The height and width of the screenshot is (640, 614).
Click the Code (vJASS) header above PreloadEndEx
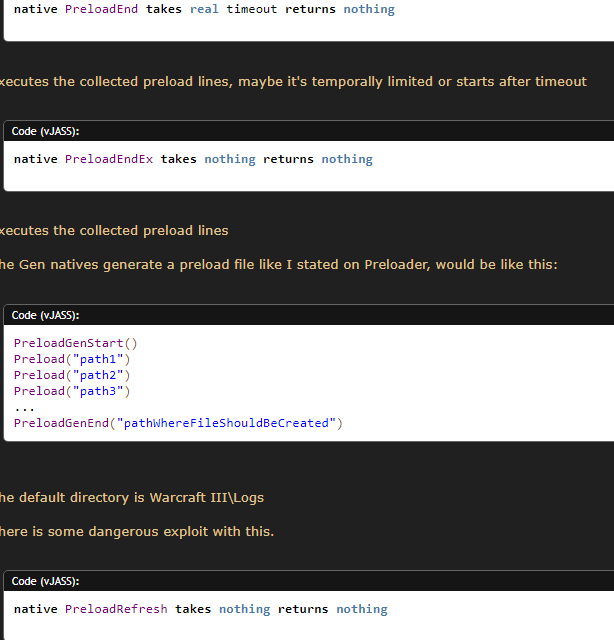tap(45, 131)
